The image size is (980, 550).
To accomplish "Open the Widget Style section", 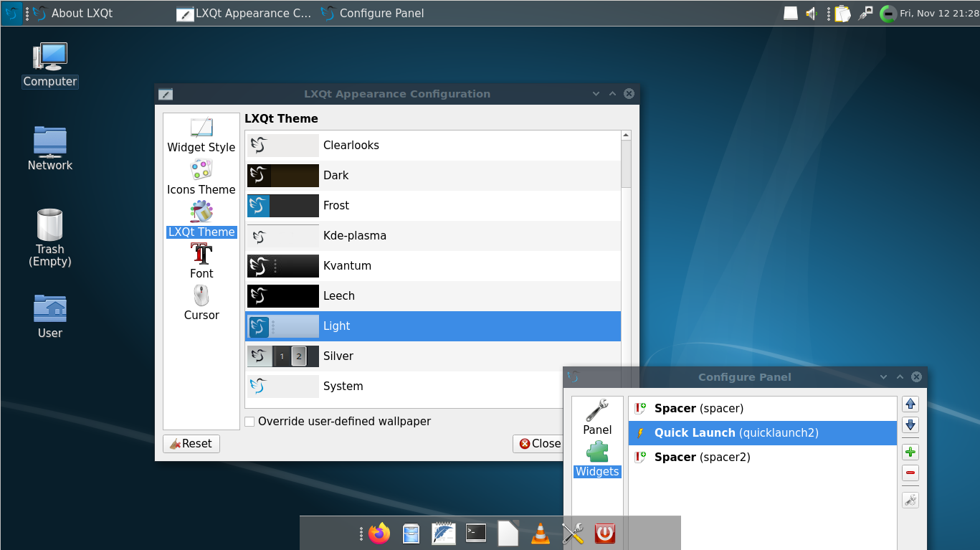I will tap(201, 136).
